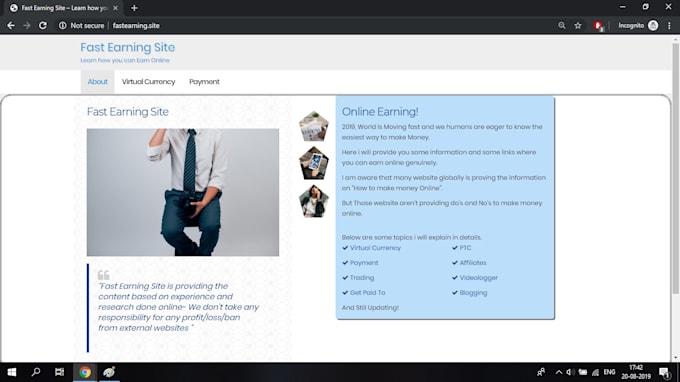680x382 pixels.
Task: Open a new browser tab
Action: point(134,8)
